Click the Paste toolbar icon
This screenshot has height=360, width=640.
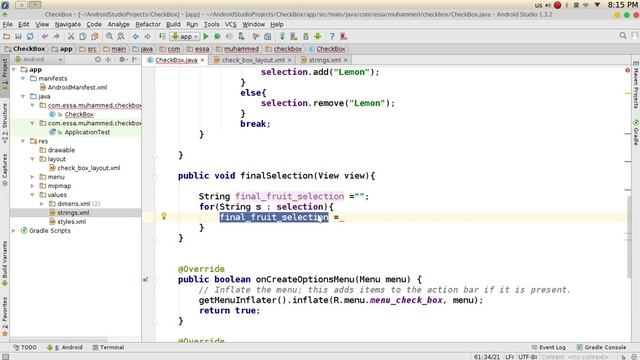point(94,36)
